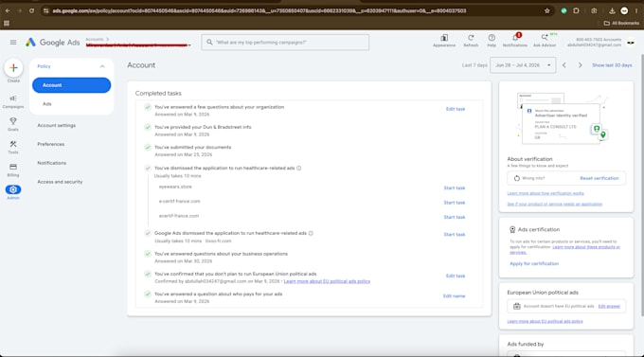
Task: Click the Google Ads logo
Action: click(x=53, y=43)
